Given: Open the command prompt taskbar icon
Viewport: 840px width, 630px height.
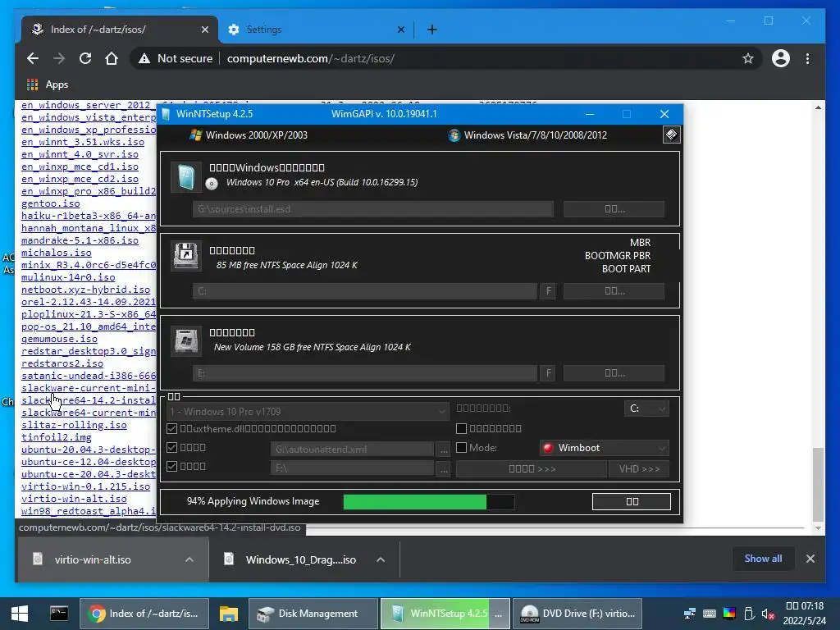Looking at the screenshot, I should tap(59, 614).
